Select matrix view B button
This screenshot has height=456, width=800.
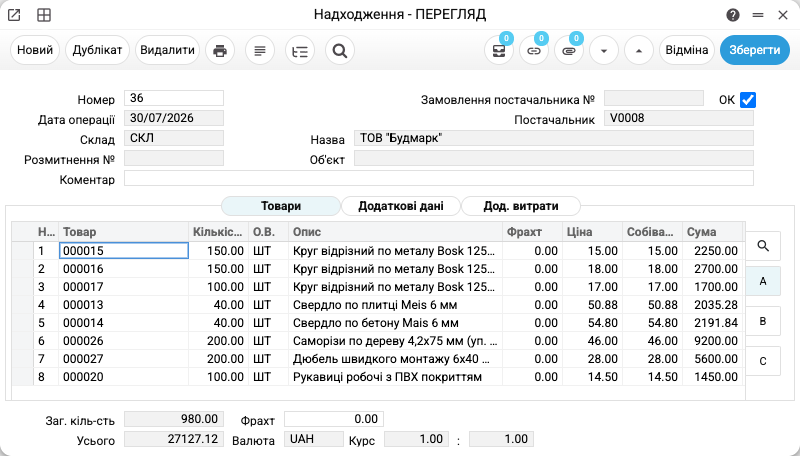tap(763, 321)
